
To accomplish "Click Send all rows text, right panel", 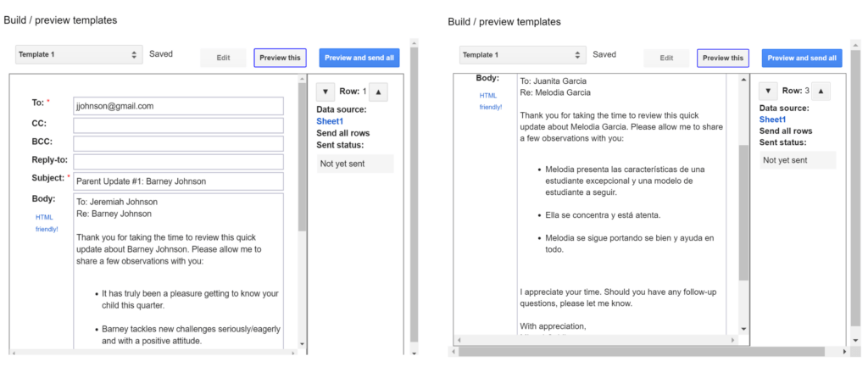I will click(786, 131).
